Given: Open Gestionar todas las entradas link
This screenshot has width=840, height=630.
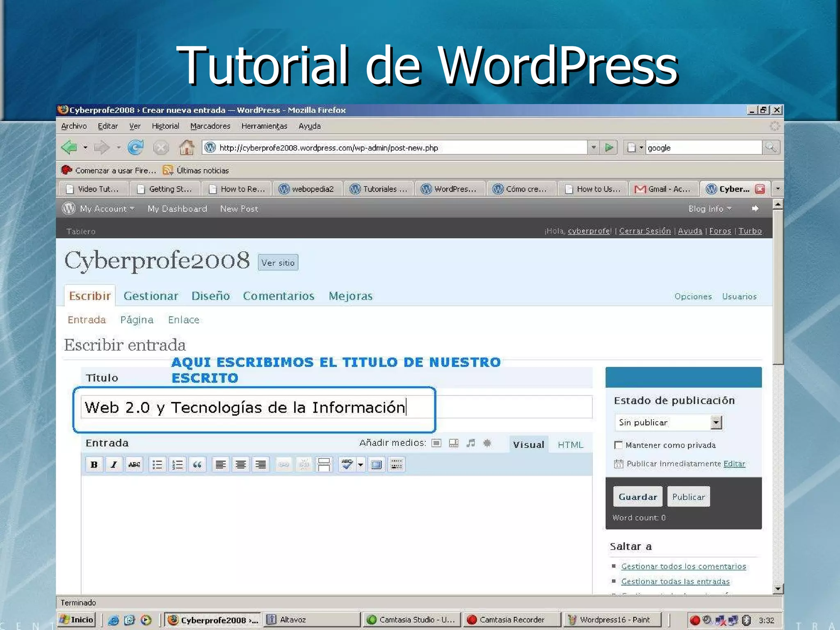Looking at the screenshot, I should (x=675, y=581).
